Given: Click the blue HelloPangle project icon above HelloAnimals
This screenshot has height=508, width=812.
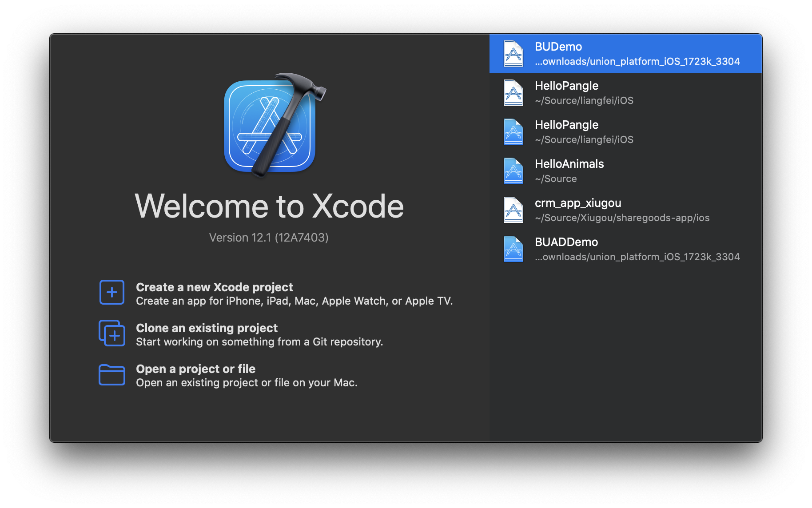Looking at the screenshot, I should (513, 132).
